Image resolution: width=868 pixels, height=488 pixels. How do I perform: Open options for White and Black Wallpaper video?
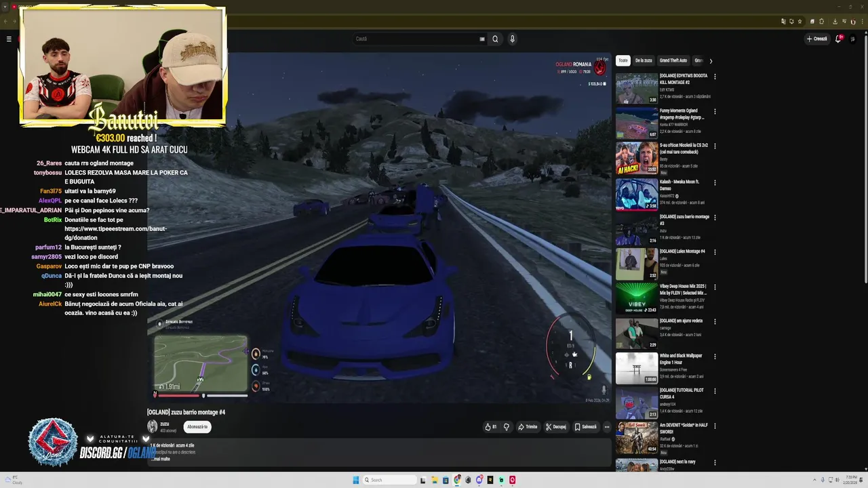point(715,357)
